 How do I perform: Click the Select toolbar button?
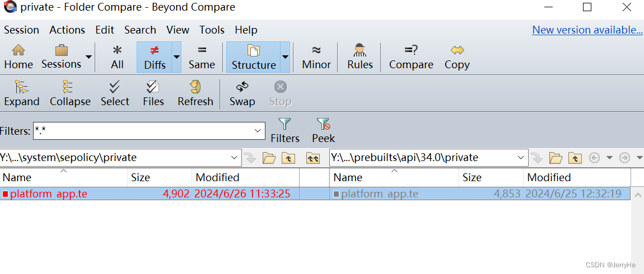coord(115,93)
